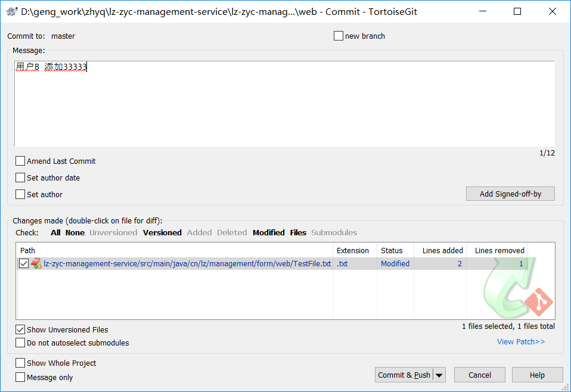Select None in Check filters
This screenshot has width=571, height=392.
(75, 232)
